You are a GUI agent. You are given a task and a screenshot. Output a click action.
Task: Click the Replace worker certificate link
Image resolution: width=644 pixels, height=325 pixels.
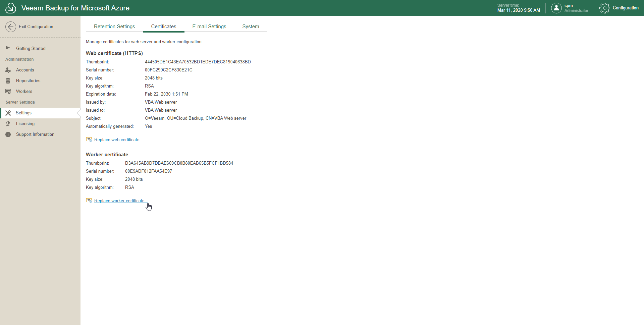pyautogui.click(x=121, y=201)
